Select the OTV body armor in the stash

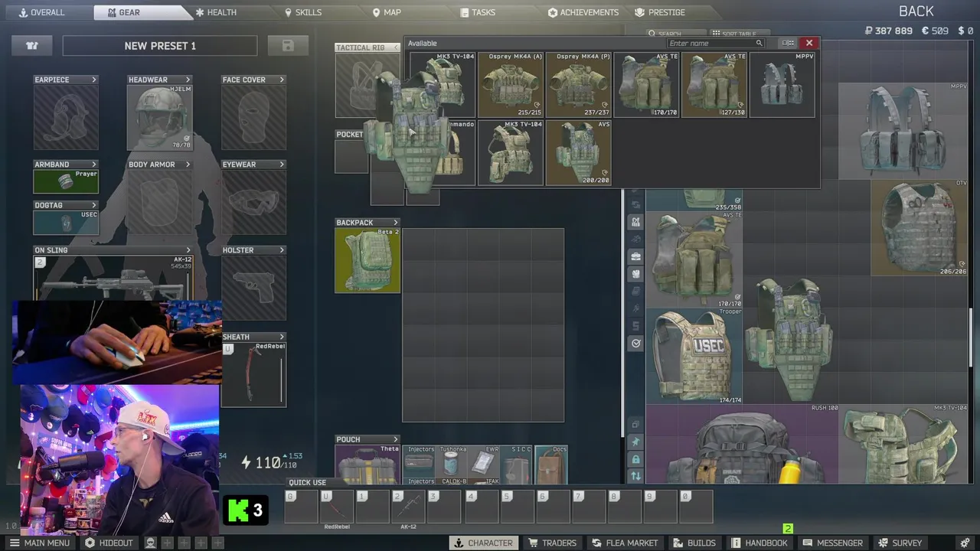coord(920,227)
